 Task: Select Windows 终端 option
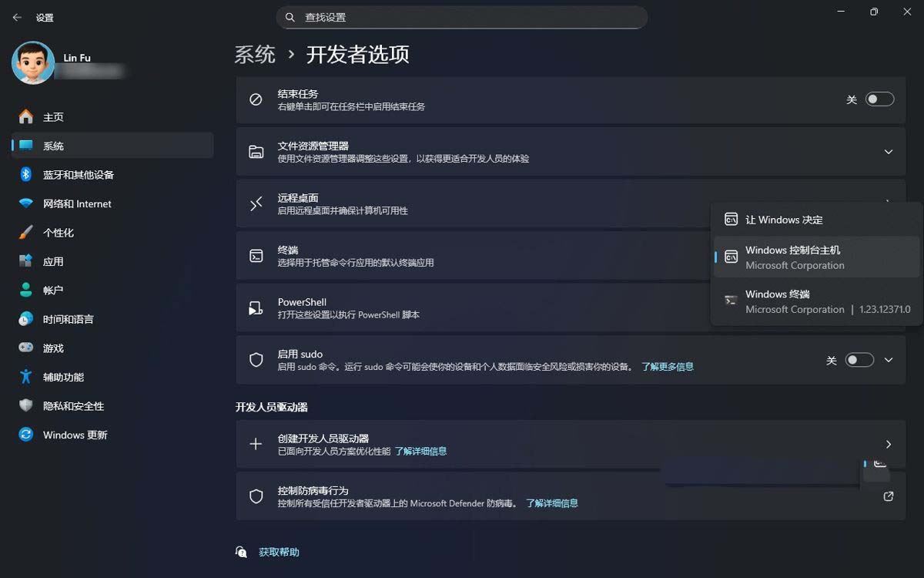[x=816, y=301]
